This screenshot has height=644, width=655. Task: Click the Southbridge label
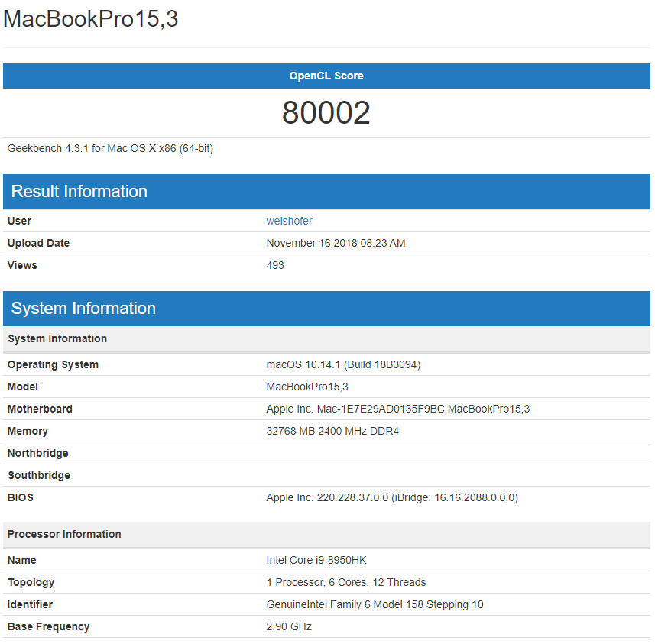[x=39, y=475]
